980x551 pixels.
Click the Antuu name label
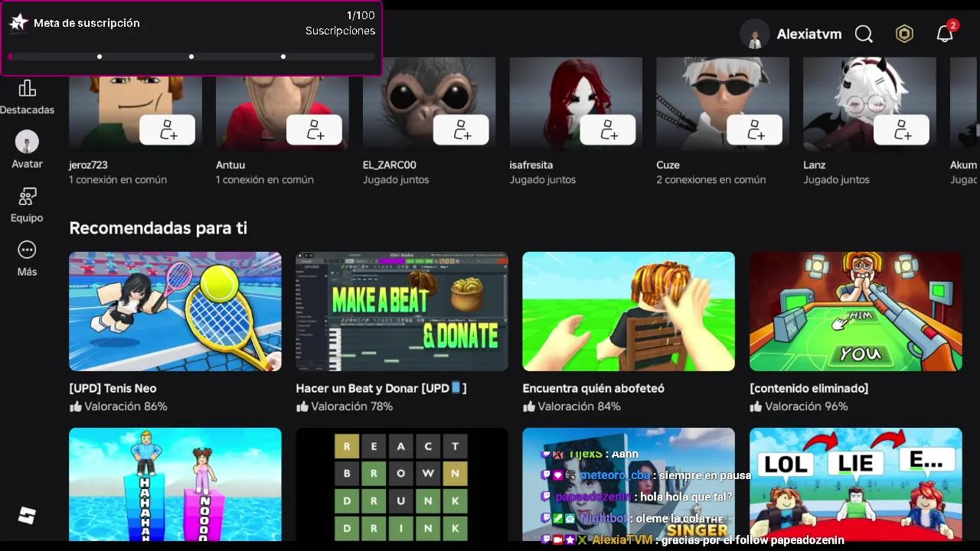230,165
